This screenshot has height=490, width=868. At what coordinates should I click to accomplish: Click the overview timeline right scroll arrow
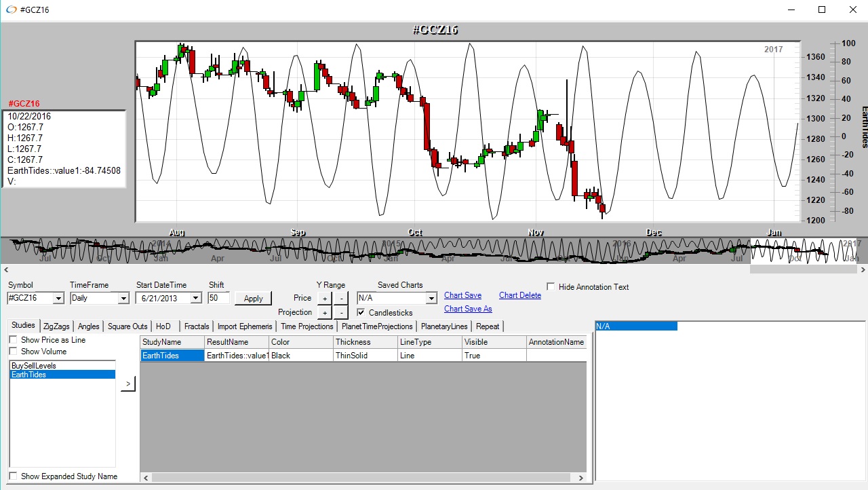coord(863,269)
